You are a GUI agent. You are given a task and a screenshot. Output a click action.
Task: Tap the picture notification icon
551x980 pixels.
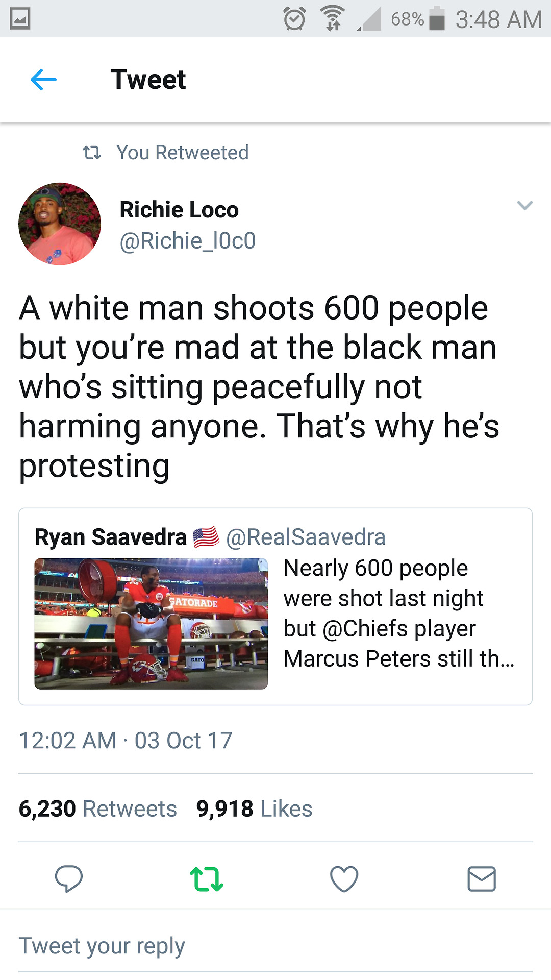[20, 19]
